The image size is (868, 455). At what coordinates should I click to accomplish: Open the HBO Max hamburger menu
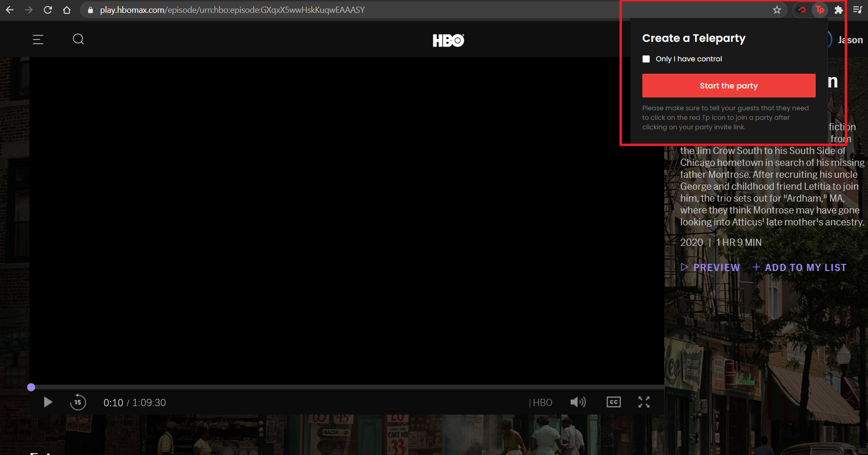pos(38,39)
